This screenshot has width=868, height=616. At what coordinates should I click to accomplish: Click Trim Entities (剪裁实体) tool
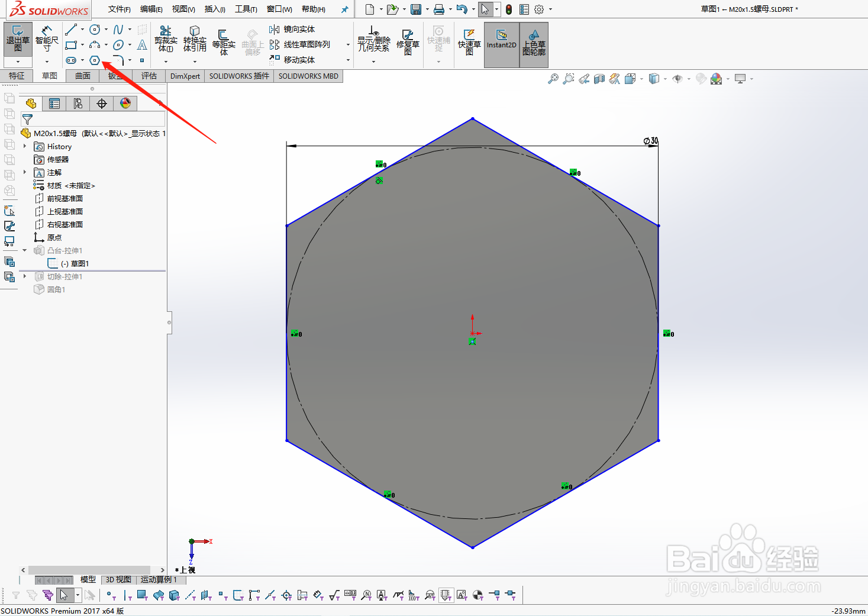pos(166,38)
